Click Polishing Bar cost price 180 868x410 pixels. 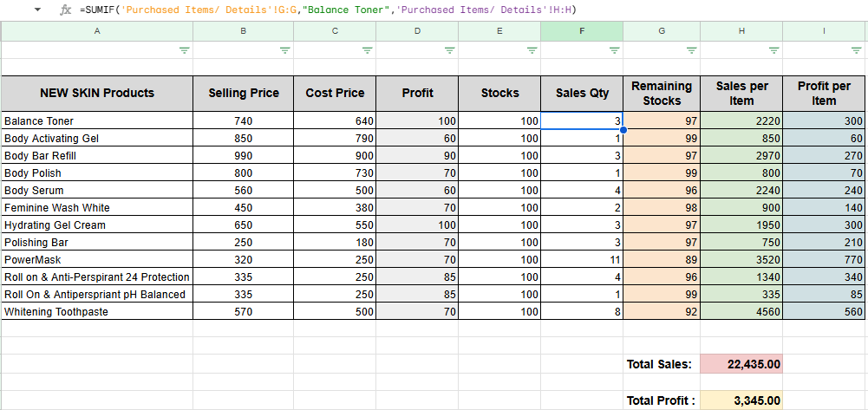point(335,243)
